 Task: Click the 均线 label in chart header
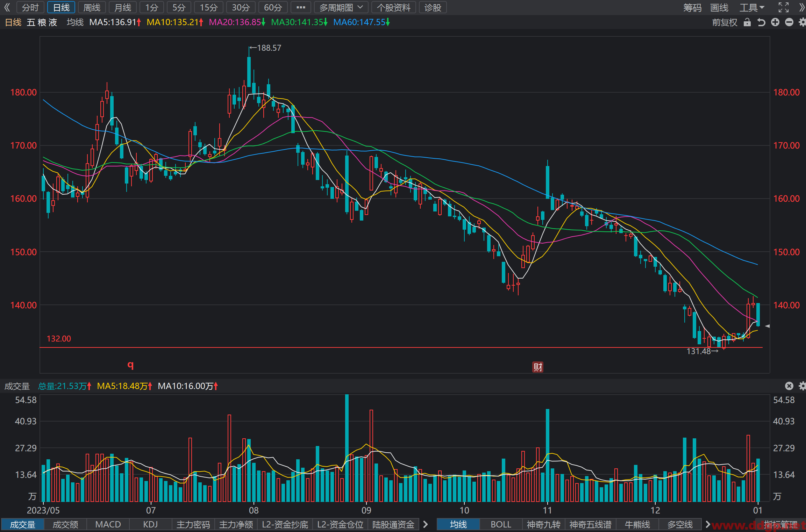tap(75, 22)
